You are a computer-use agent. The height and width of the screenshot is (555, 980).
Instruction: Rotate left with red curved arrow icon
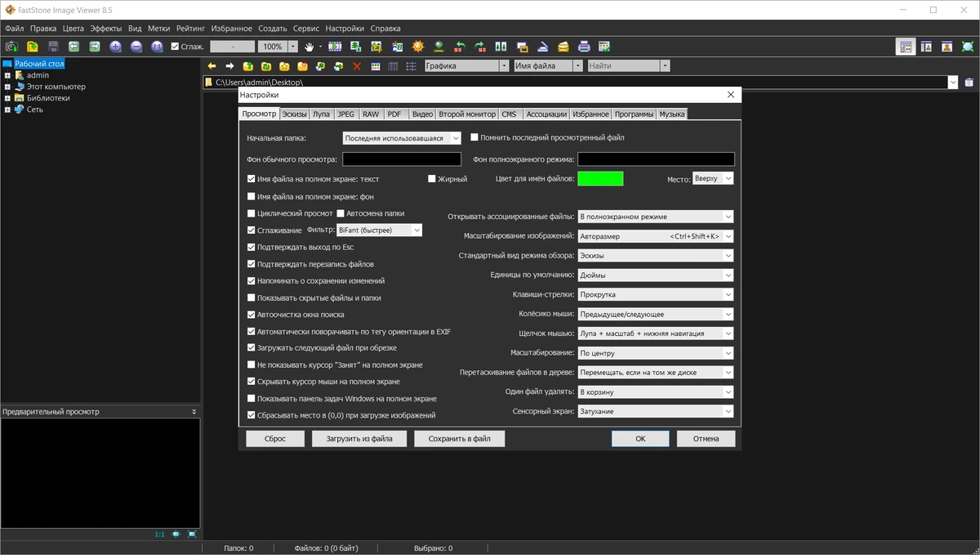point(460,47)
